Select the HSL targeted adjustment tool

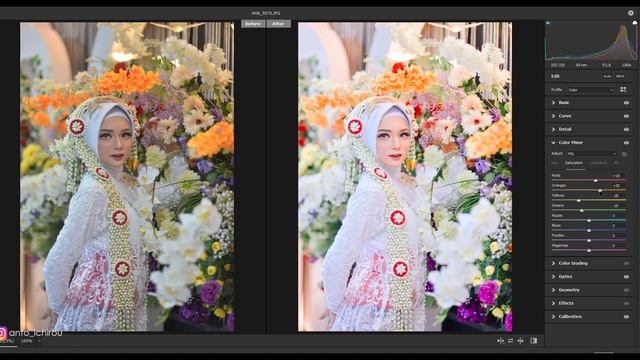pos(624,154)
